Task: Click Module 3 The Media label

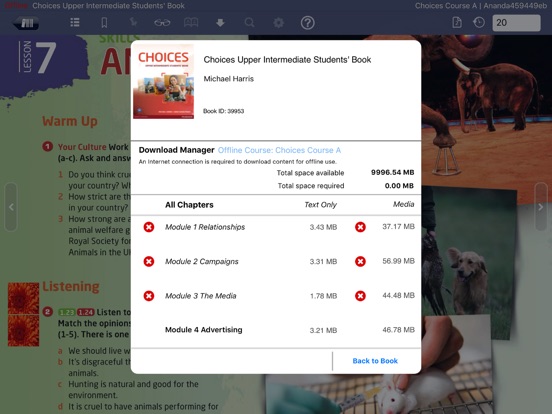Action: click(x=201, y=296)
